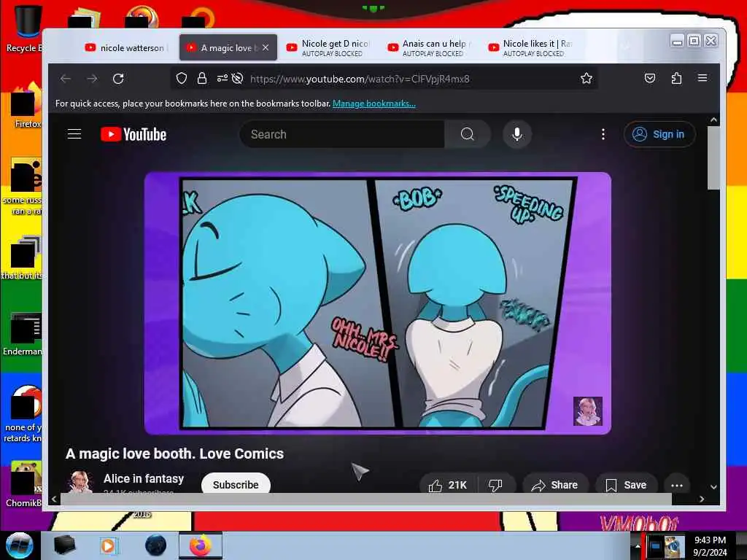Image resolution: width=747 pixels, height=560 pixels.
Task: Switch to the 'nicole watterson' tab
Action: coord(126,47)
